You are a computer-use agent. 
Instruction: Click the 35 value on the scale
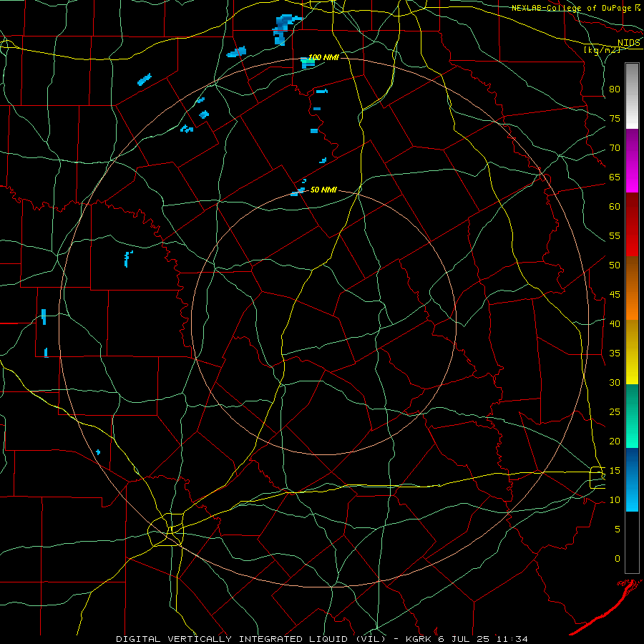(x=615, y=353)
